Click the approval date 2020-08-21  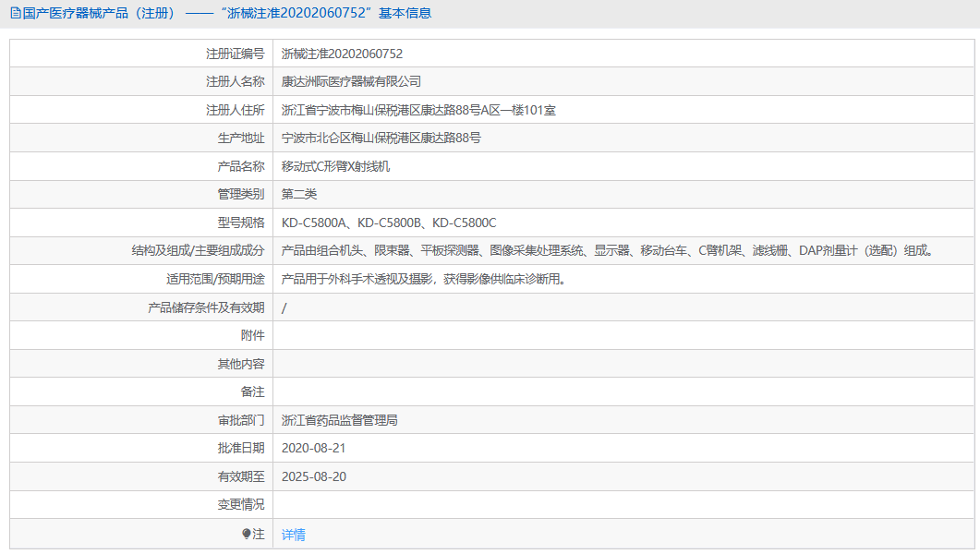313,448
